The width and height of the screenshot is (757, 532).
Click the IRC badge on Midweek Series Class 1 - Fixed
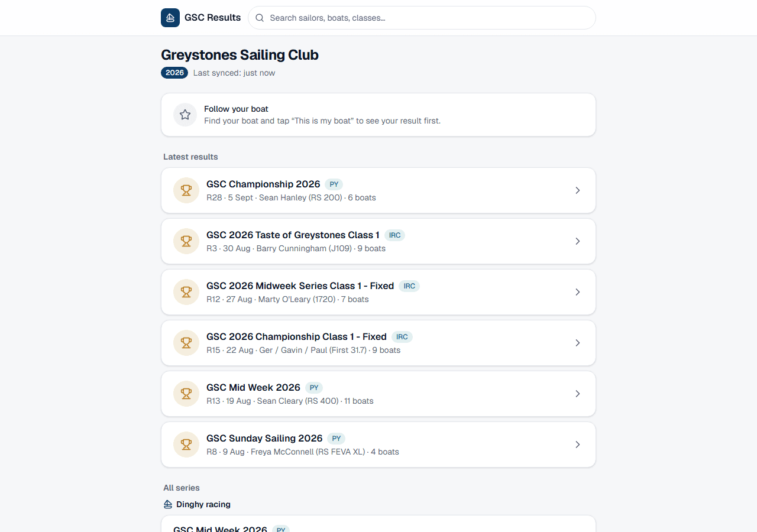(x=409, y=286)
